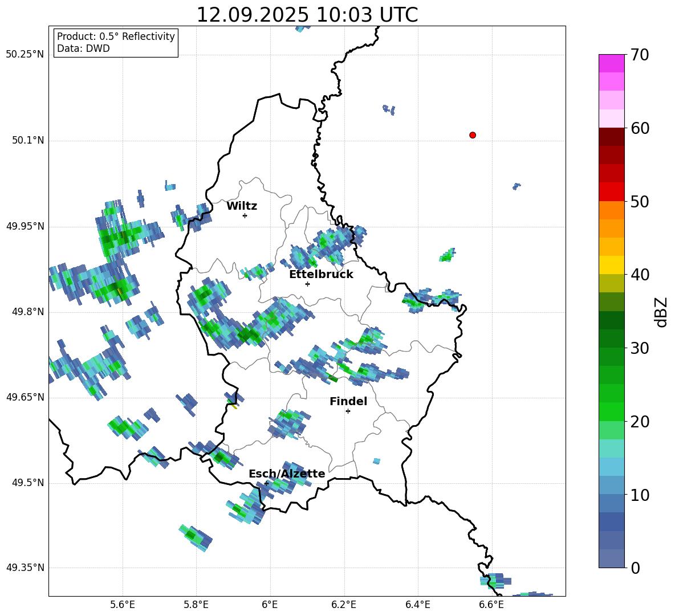Viewport: 675px width, 616px height.
Task: Click the plot title showing 10:03 UTC
Action: pyautogui.click(x=307, y=15)
